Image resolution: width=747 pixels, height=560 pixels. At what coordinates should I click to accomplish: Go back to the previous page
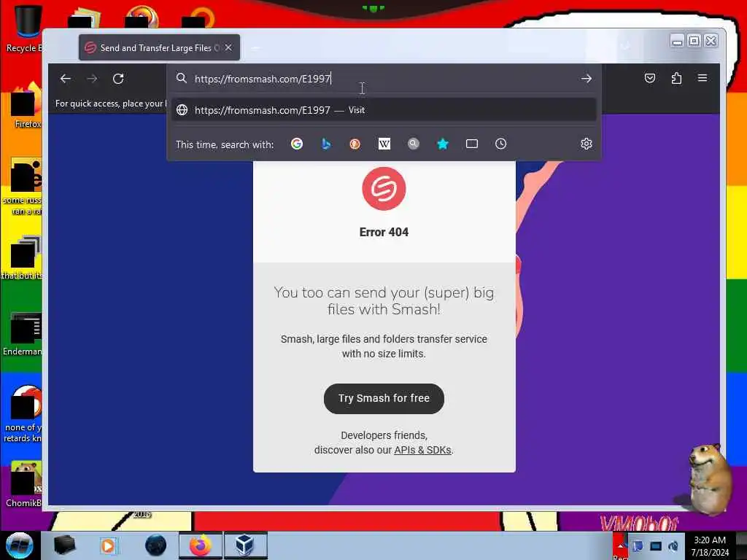65,79
